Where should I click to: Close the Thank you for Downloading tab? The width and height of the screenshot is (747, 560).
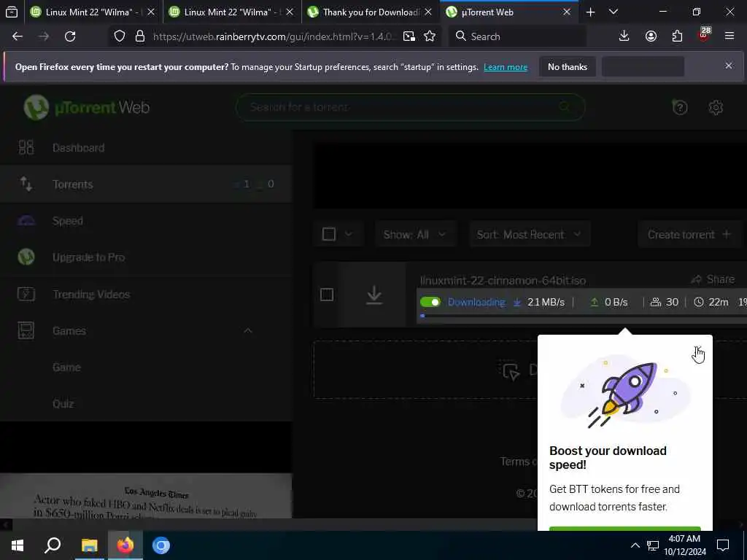[428, 12]
